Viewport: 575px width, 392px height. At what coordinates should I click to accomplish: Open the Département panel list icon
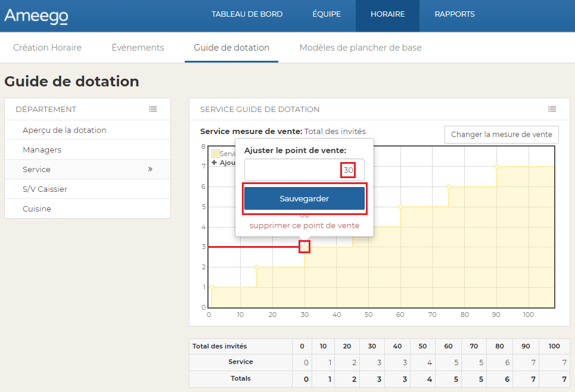[153, 109]
